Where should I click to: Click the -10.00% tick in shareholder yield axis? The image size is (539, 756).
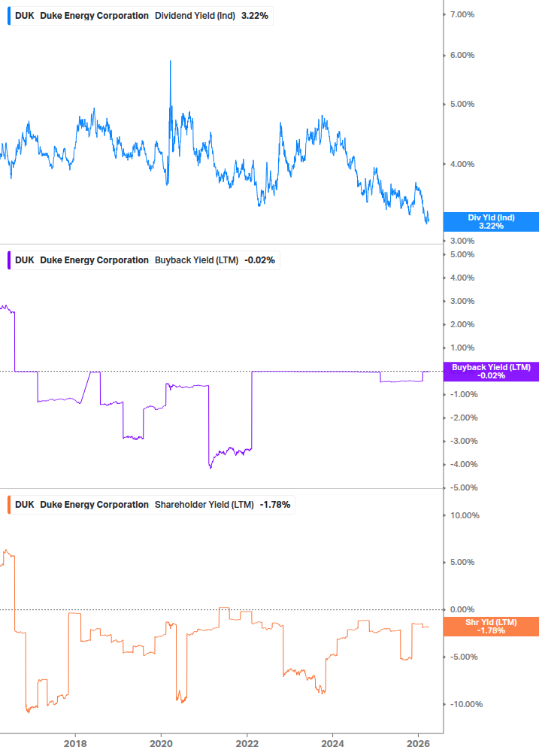[x=466, y=704]
